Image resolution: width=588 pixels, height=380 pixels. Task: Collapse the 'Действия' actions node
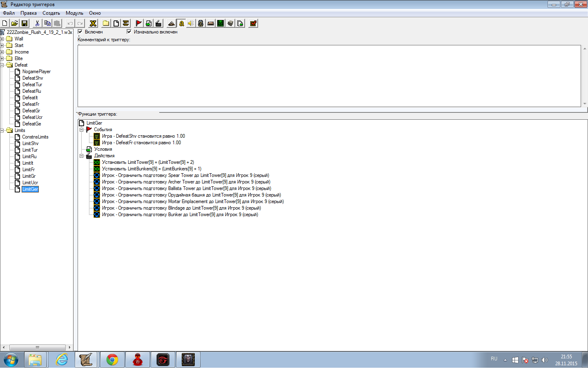[81, 156]
